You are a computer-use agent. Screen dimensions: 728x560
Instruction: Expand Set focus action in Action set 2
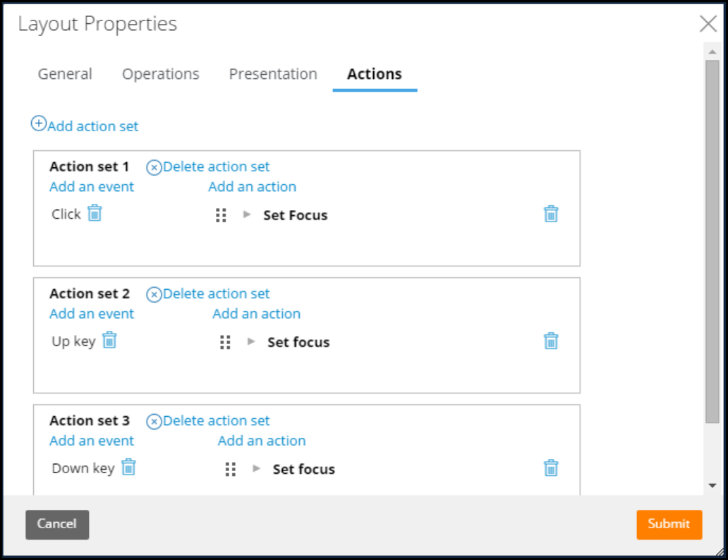[x=251, y=341]
